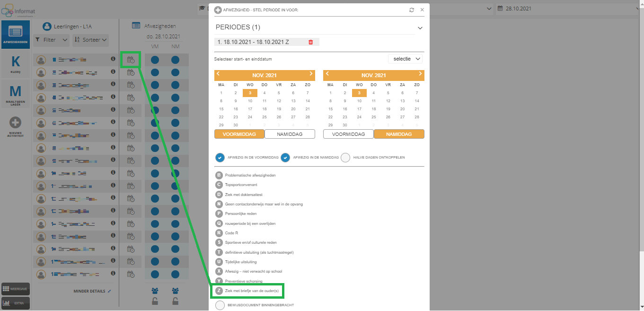
Task: Select code Z Ziek met briefje
Action: [219, 291]
